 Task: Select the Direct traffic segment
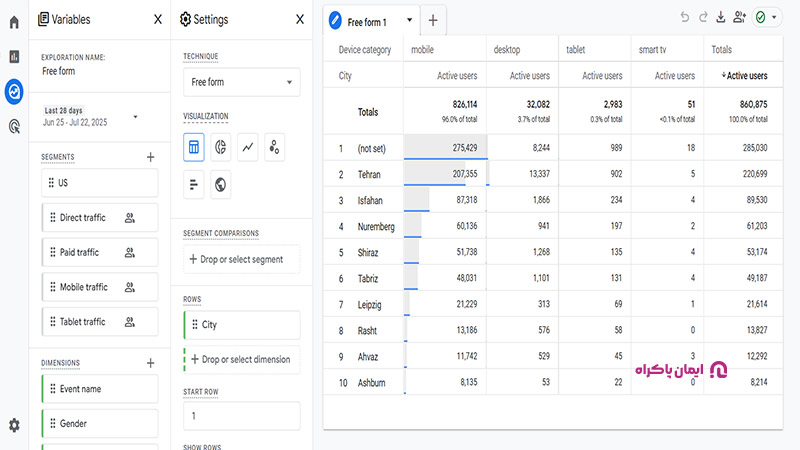pos(100,218)
